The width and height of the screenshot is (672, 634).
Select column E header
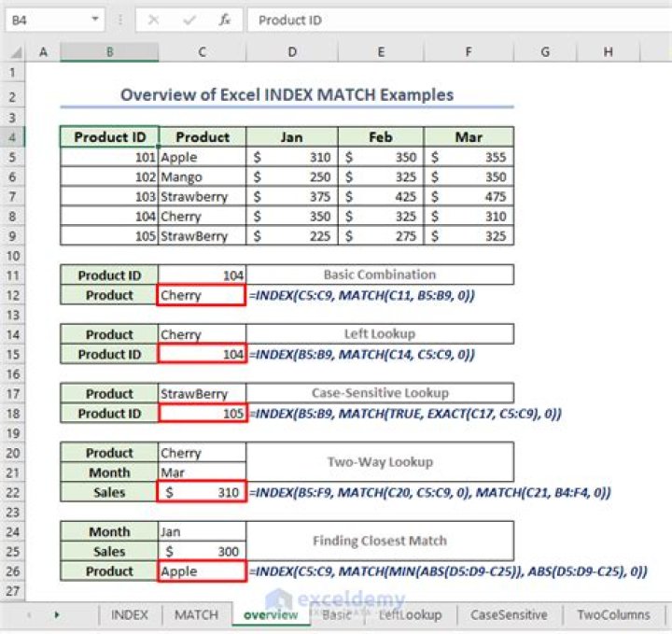[x=381, y=52]
